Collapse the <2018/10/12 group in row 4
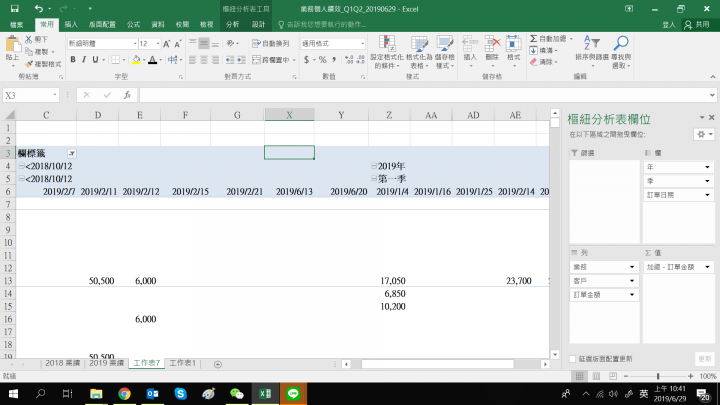The width and height of the screenshot is (720, 405). coord(21,166)
